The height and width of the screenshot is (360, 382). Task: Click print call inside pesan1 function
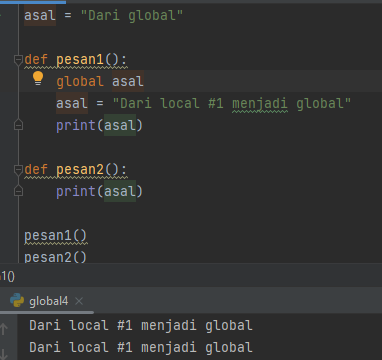point(99,125)
